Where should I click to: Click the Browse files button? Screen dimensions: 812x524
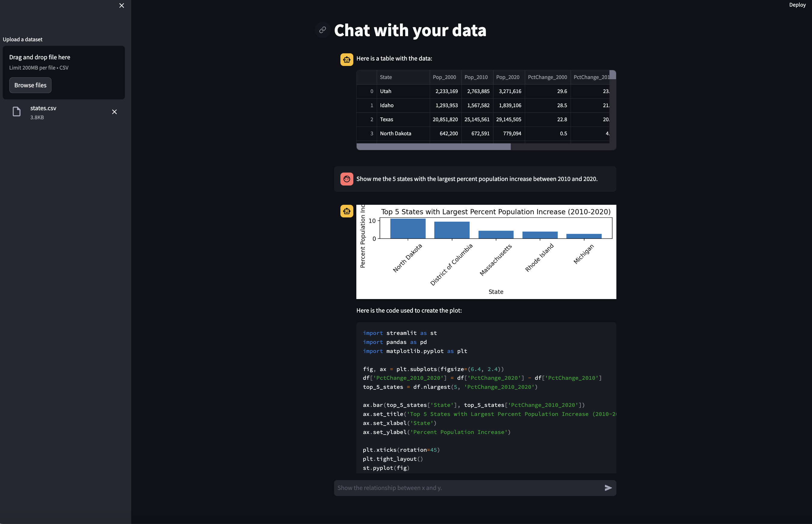(30, 85)
